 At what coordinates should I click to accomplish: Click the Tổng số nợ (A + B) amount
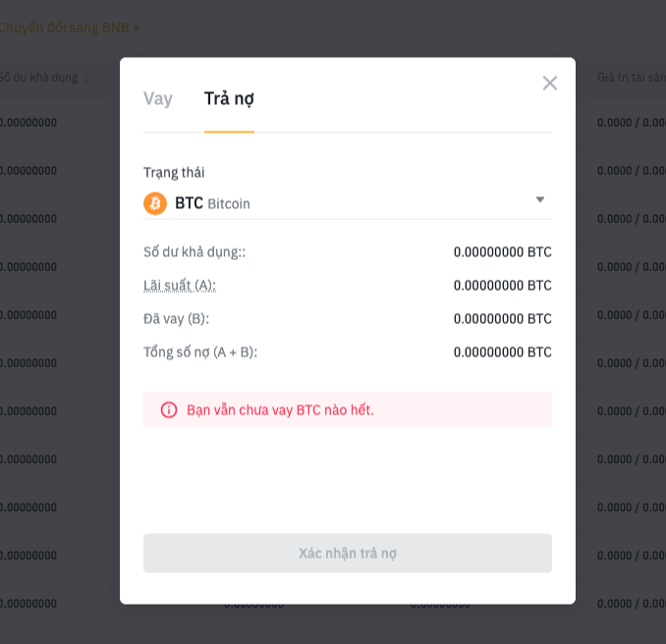[503, 352]
